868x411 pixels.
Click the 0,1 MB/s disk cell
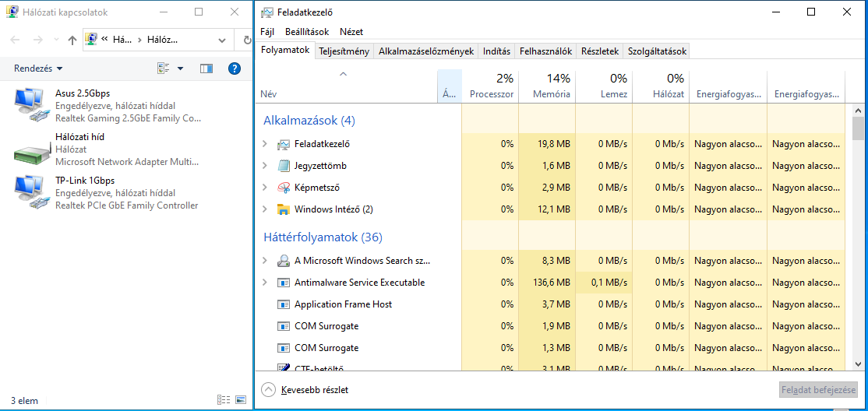604,282
